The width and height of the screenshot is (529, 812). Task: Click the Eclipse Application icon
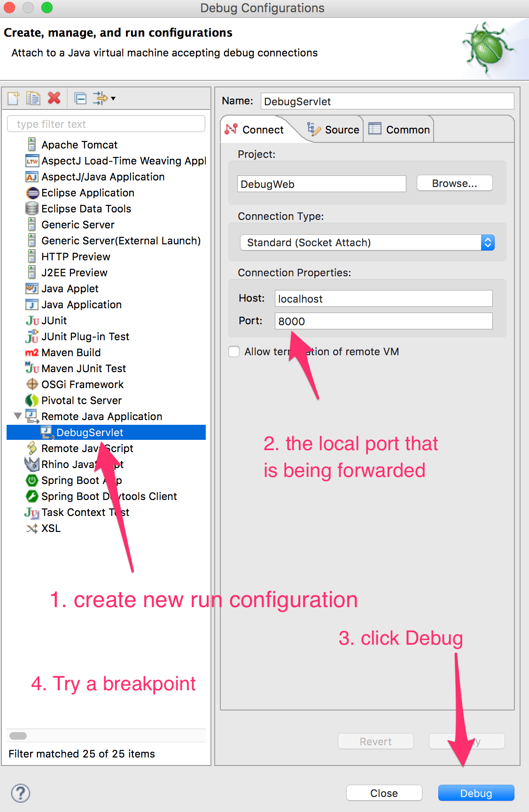32,193
